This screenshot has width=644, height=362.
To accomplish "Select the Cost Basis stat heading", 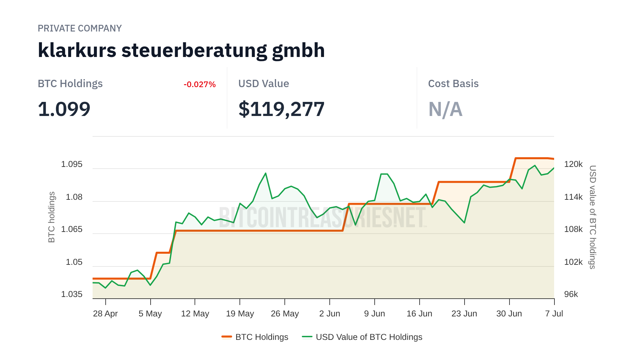I will pyautogui.click(x=453, y=84).
